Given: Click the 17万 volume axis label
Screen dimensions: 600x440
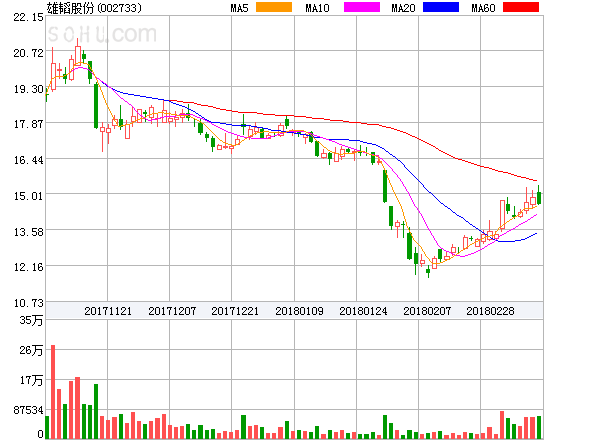Looking at the screenshot, I should tap(31, 381).
